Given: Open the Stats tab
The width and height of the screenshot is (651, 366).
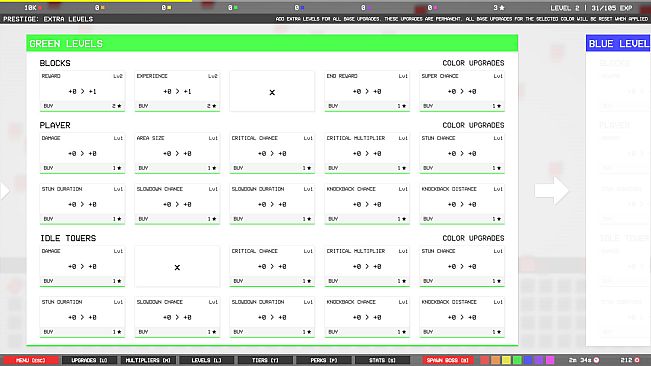Looking at the screenshot, I should (382, 360).
